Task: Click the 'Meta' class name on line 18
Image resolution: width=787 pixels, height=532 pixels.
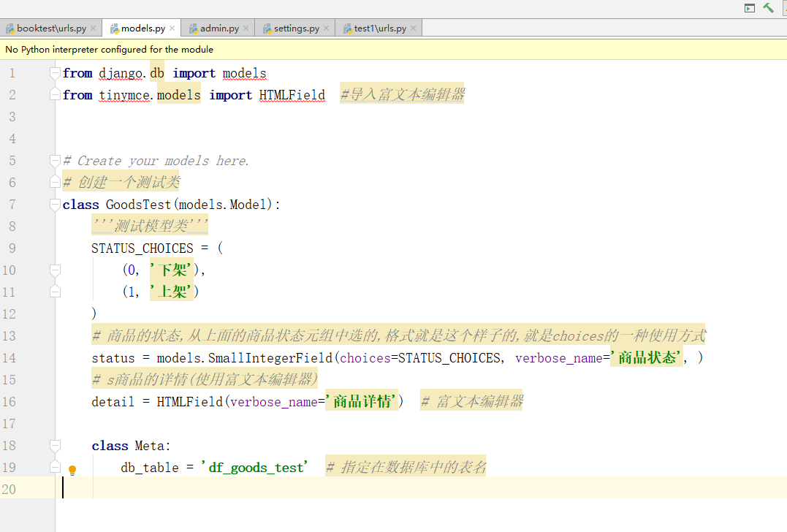Action: tap(150, 446)
